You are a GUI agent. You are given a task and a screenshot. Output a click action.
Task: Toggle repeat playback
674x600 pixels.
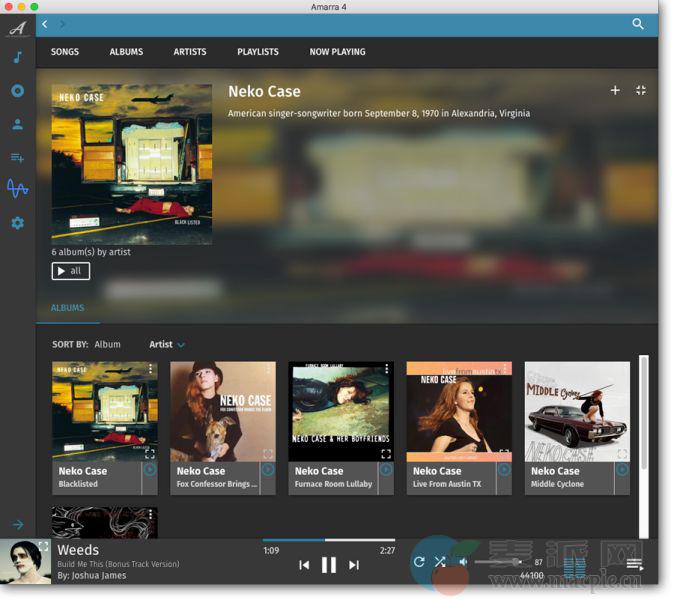tap(419, 562)
